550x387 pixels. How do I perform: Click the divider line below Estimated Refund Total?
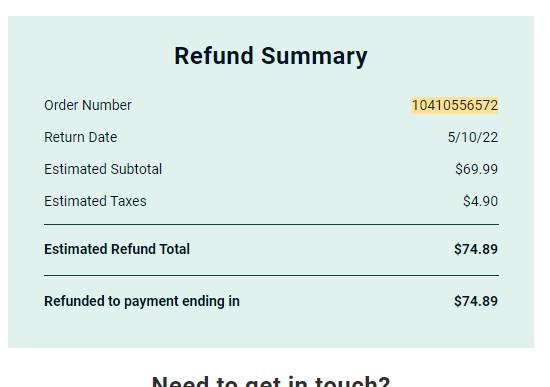click(x=271, y=275)
